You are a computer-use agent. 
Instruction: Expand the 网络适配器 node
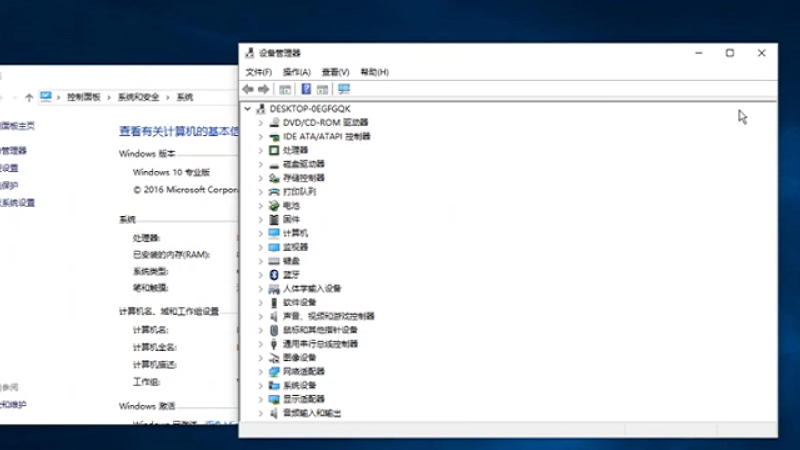(260, 371)
